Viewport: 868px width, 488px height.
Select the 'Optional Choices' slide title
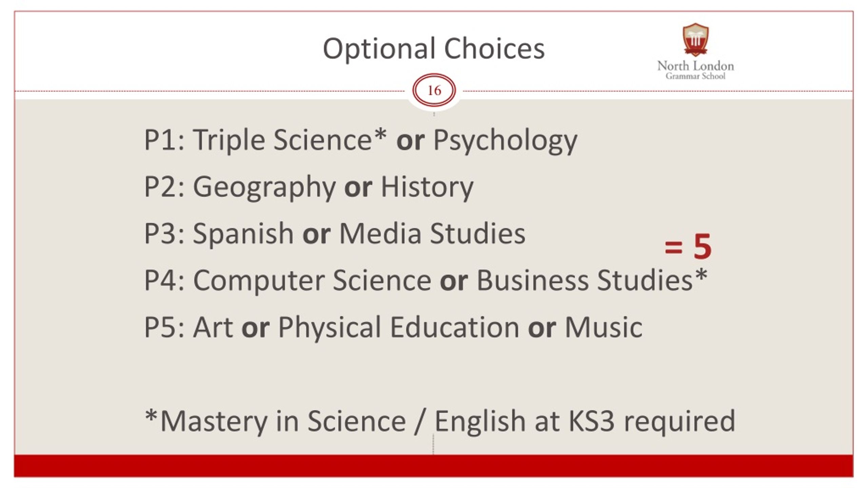434,49
